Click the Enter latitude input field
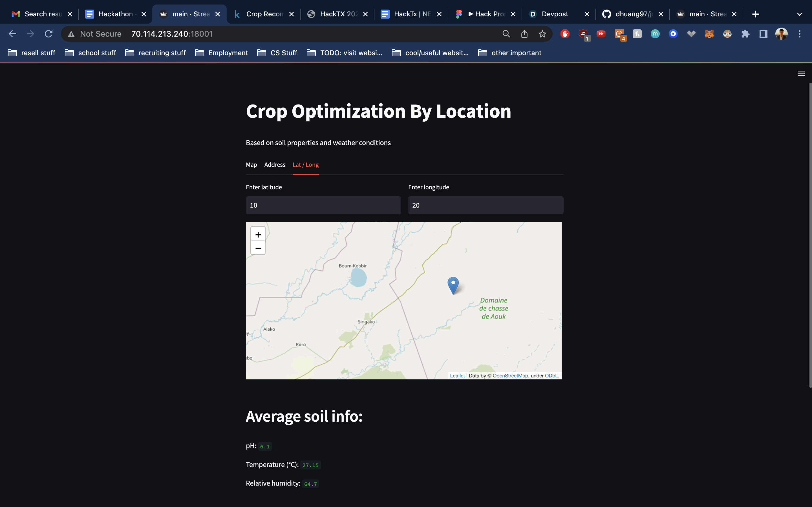The height and width of the screenshot is (507, 812). [323, 205]
